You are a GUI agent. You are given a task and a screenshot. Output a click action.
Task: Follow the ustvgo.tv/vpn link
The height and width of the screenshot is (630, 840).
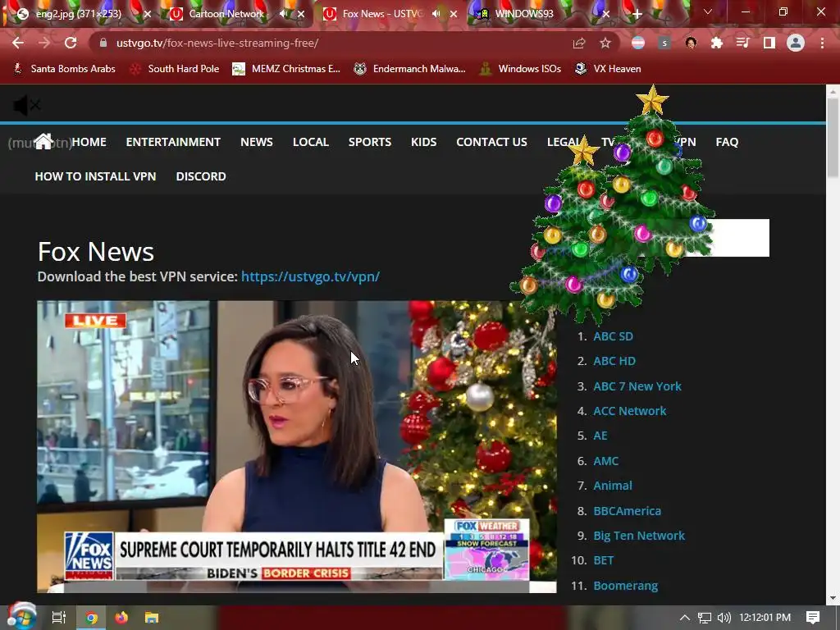(310, 276)
